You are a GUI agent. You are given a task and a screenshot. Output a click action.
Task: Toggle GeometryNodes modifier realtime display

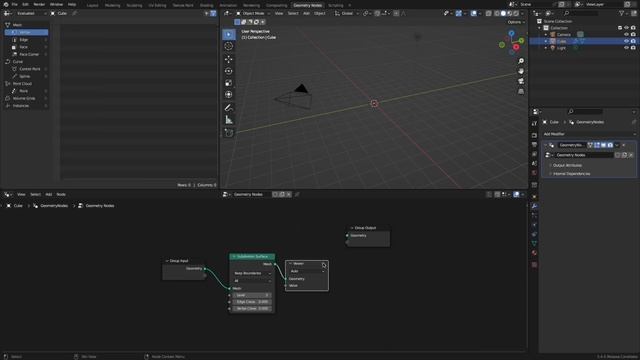point(603,145)
